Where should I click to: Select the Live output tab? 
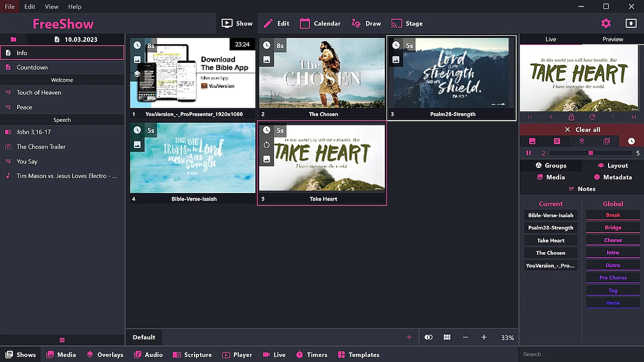(x=551, y=39)
